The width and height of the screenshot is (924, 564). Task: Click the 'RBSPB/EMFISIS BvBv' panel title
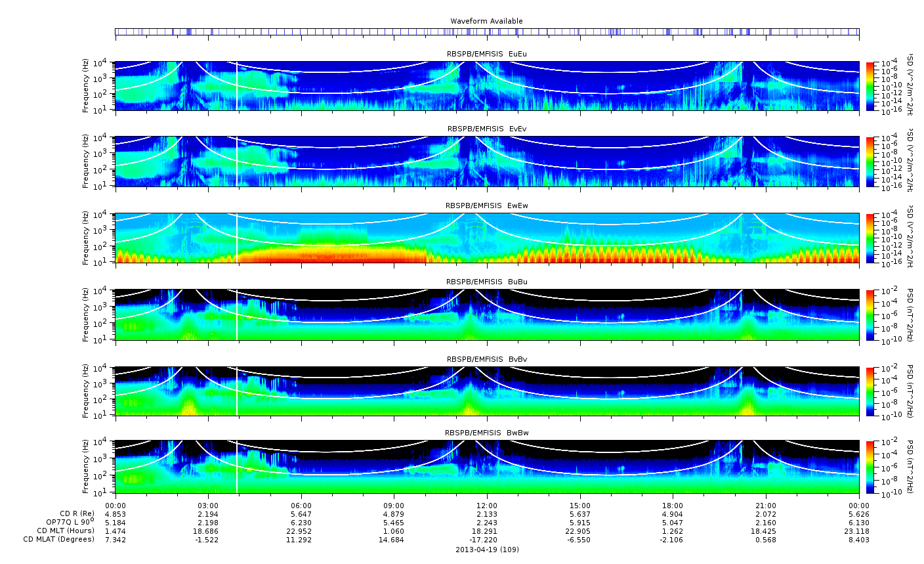click(486, 359)
